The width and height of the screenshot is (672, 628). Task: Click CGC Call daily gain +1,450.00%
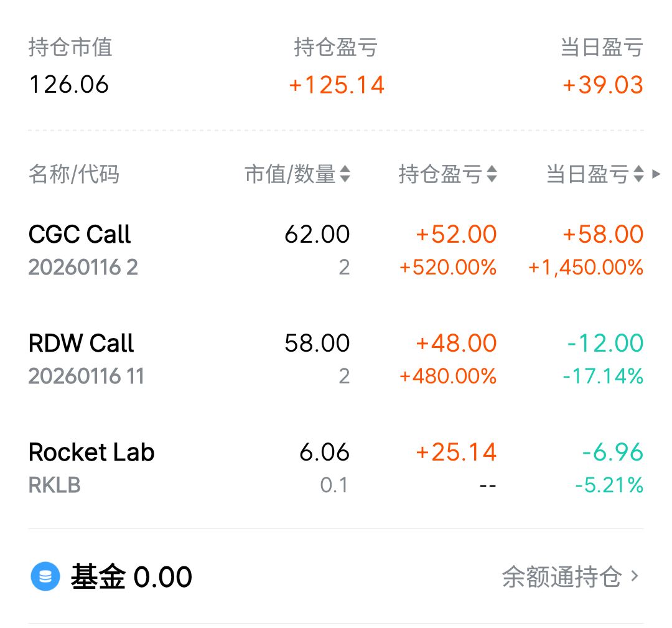point(586,268)
